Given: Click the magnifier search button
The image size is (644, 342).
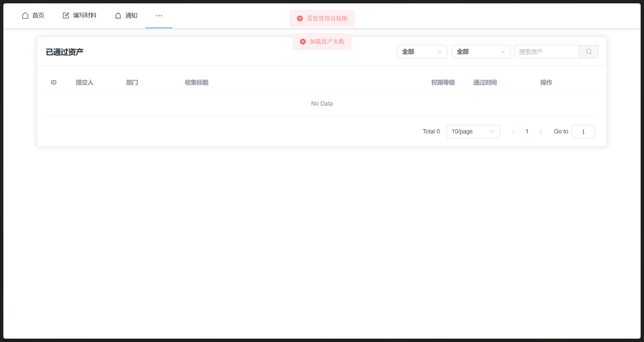Looking at the screenshot, I should pyautogui.click(x=589, y=52).
